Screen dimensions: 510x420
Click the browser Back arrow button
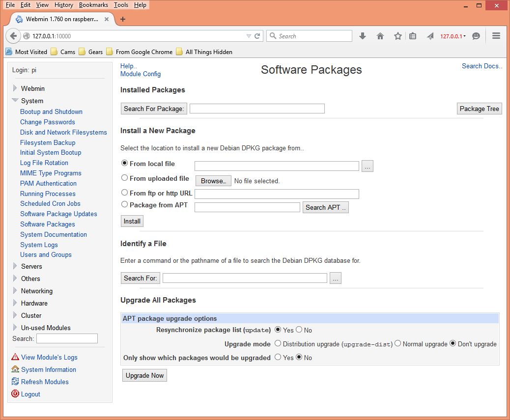(x=13, y=36)
